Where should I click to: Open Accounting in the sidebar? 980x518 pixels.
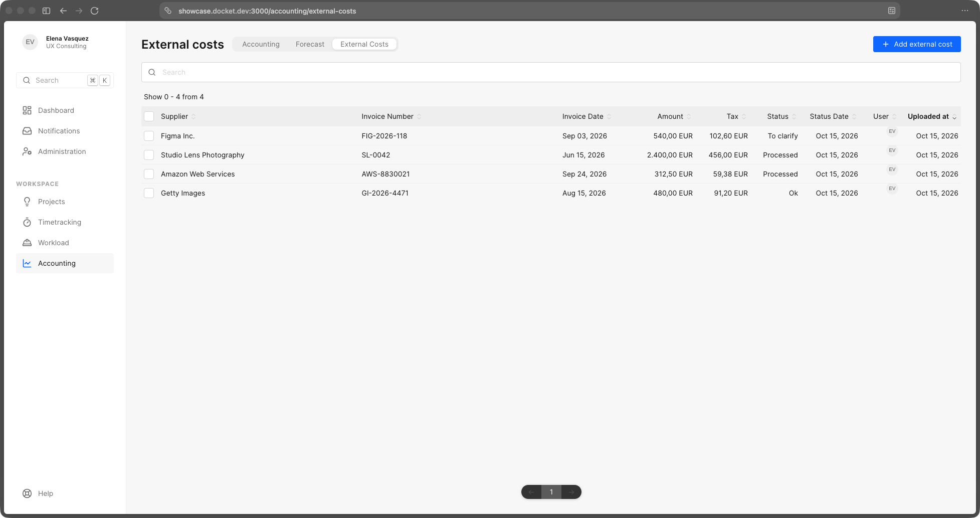click(65, 263)
